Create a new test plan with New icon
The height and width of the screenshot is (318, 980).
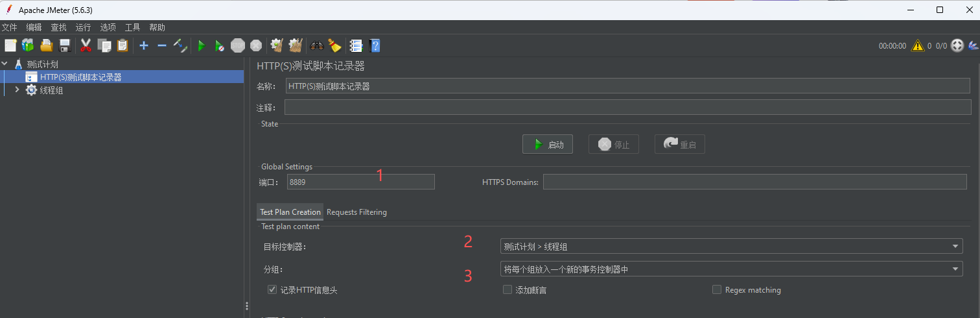point(10,45)
